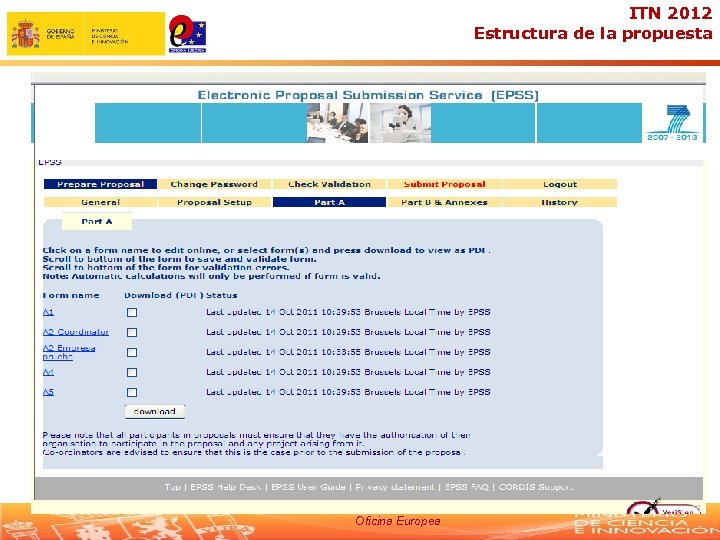Click Logout in the top menu

[560, 184]
